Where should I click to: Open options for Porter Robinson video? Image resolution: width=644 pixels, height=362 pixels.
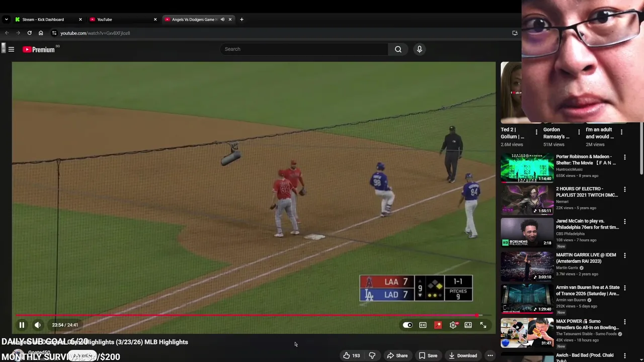625,157
